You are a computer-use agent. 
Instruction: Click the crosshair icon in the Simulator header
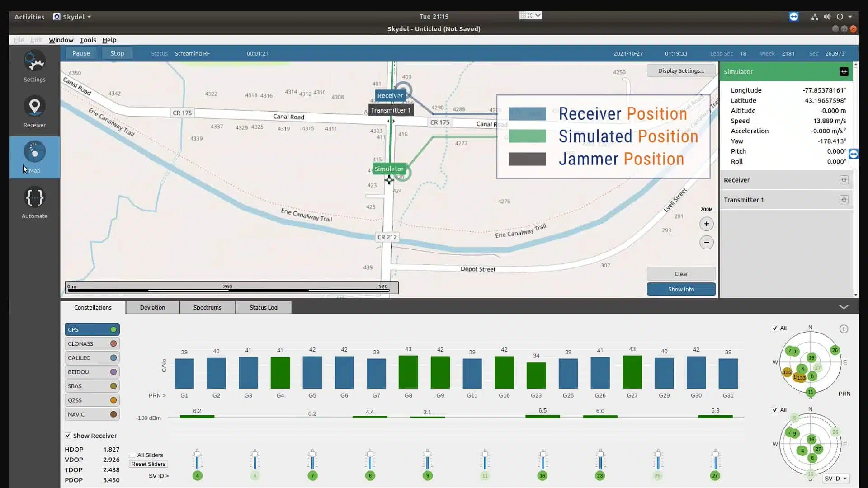(844, 71)
